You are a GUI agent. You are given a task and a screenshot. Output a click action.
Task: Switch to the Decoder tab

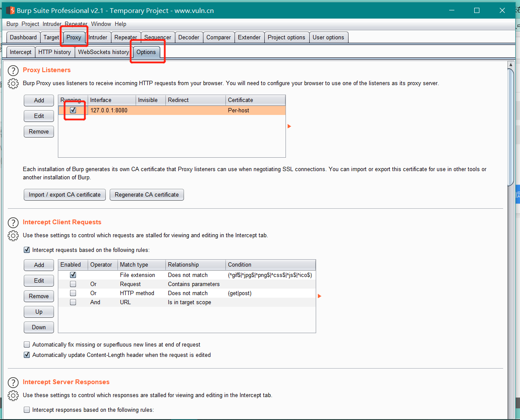coord(189,38)
